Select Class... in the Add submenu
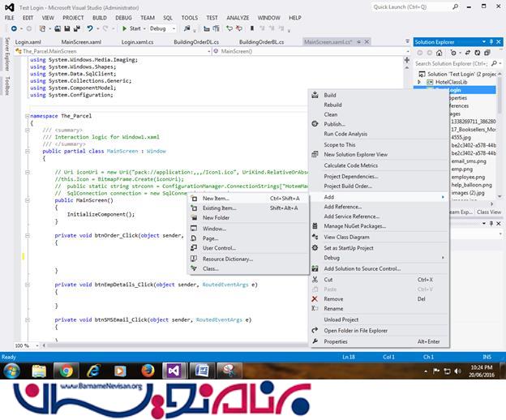This screenshot has height=420, width=506. tap(248, 268)
